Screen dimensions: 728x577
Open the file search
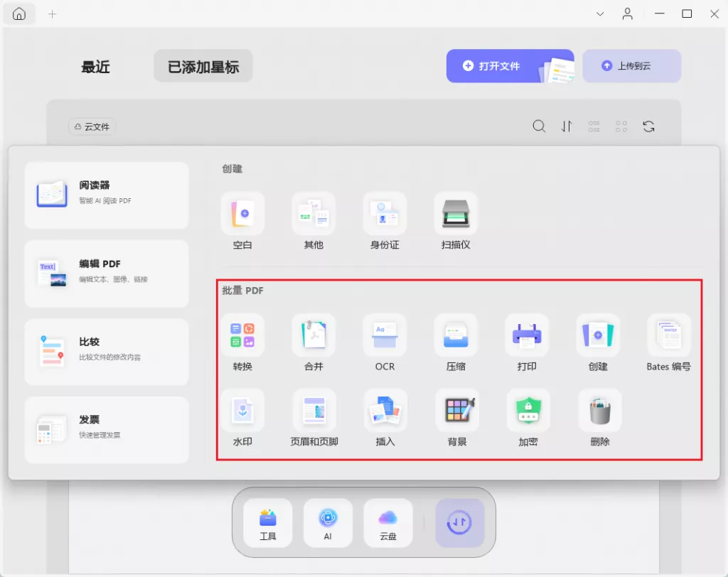539,126
